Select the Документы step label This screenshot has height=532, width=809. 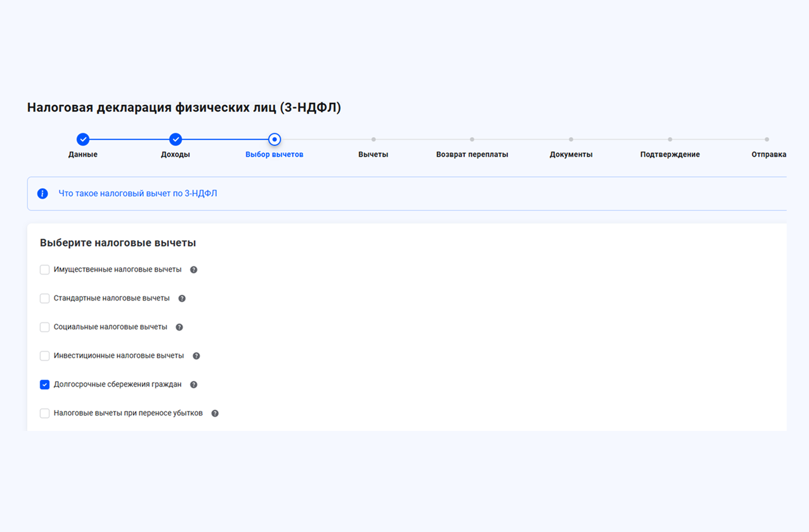tap(571, 154)
